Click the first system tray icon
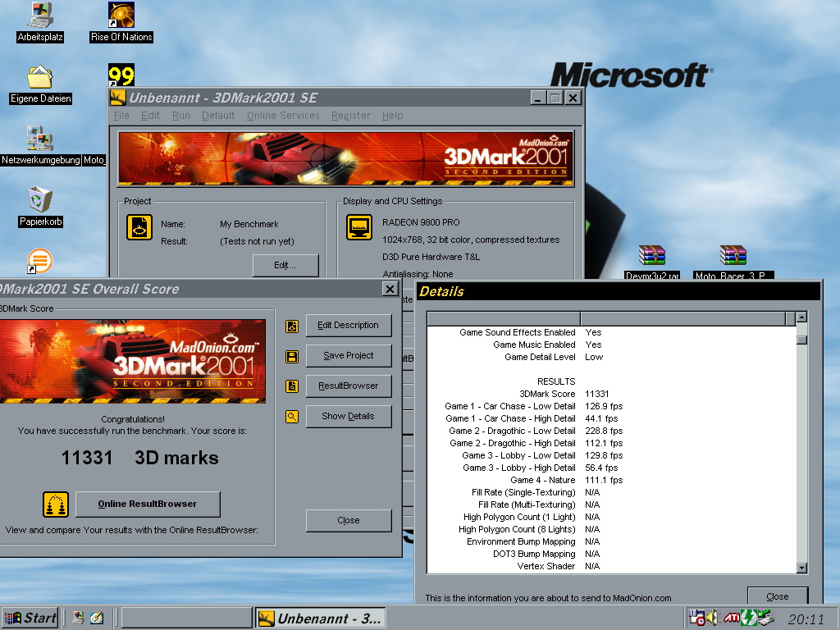Image resolution: width=840 pixels, height=630 pixels. 696,618
